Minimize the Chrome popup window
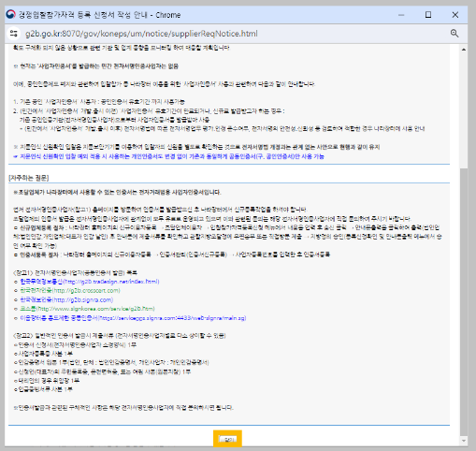The image size is (476, 451). 401,15
